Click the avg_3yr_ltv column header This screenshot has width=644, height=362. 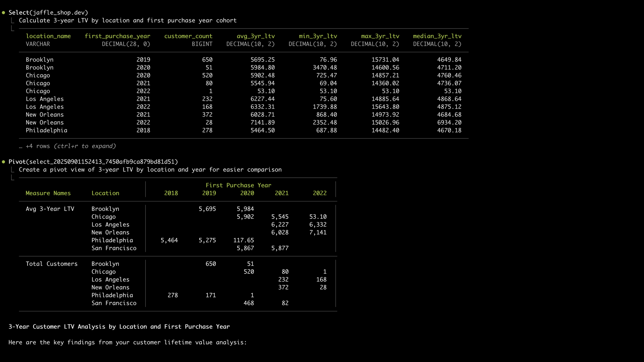click(x=256, y=36)
